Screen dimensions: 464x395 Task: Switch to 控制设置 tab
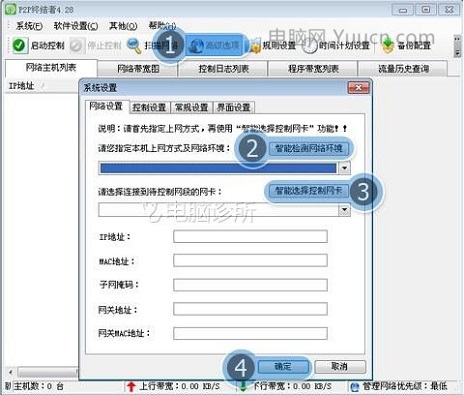tap(149, 107)
